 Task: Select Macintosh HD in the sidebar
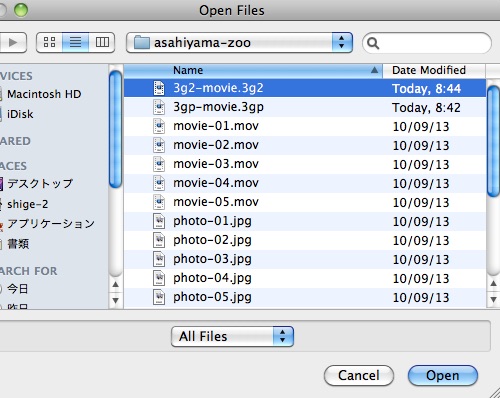[x=44, y=94]
